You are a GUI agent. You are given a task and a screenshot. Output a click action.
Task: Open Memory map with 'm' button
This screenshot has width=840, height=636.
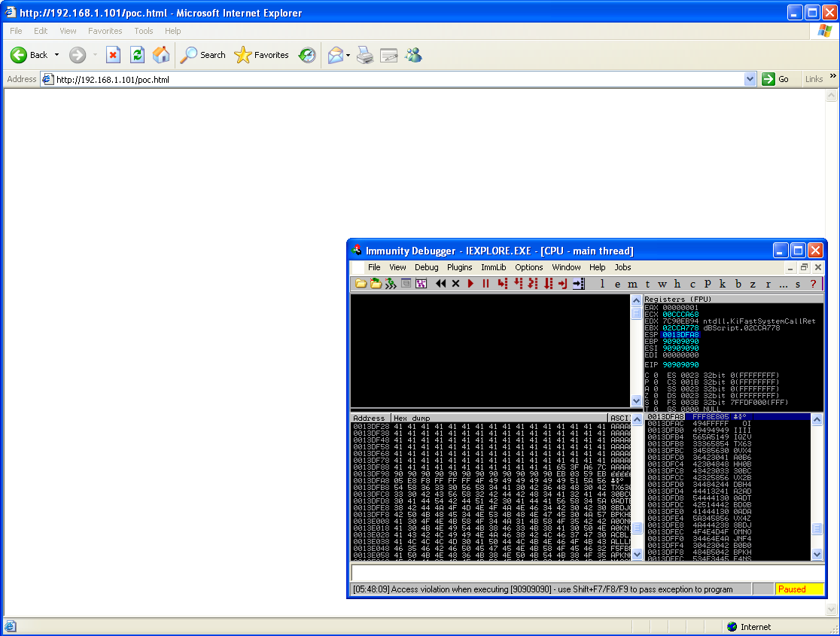632,284
